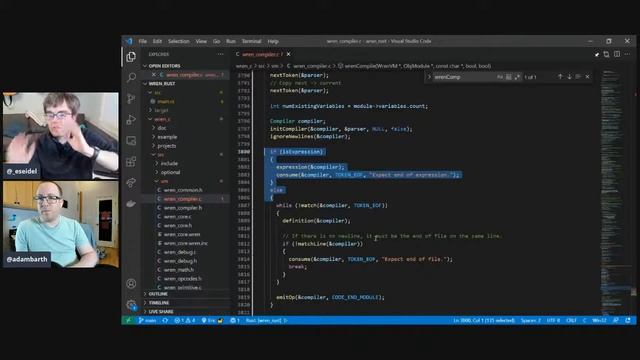Click synchronize changes in status bar
The height and width of the screenshot is (360, 640).
165,320
